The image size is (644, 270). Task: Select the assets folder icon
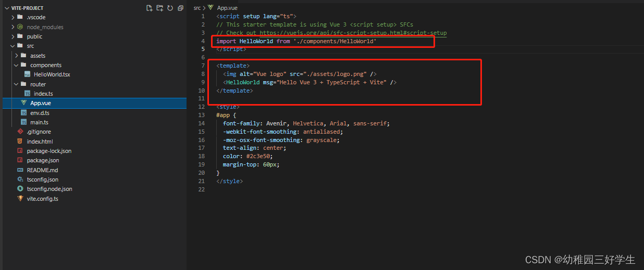[x=23, y=55]
